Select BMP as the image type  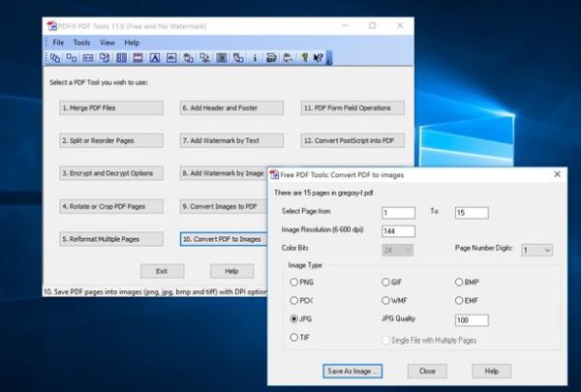458,282
